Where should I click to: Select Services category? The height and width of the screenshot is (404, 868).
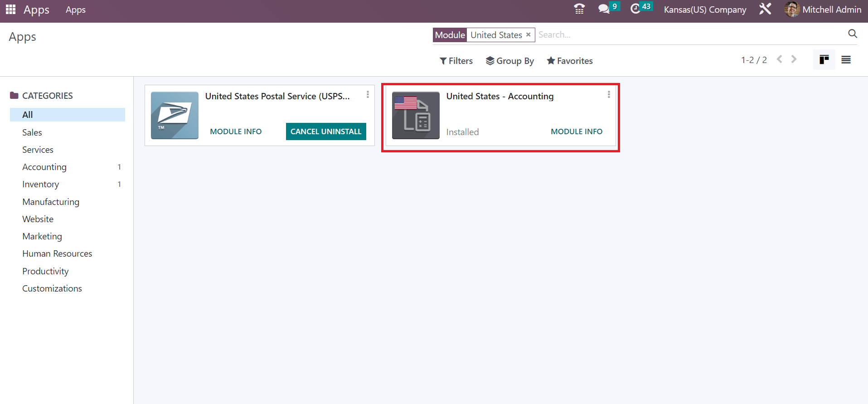pos(68,150)
